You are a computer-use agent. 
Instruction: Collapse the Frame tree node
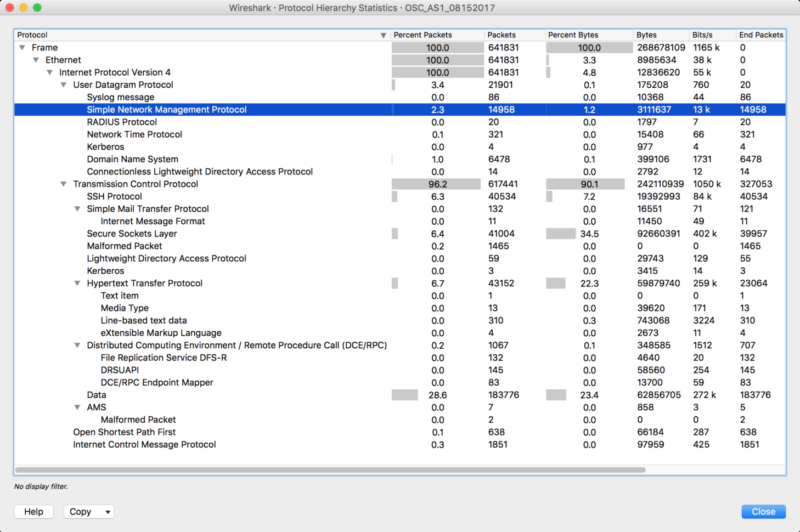21,48
